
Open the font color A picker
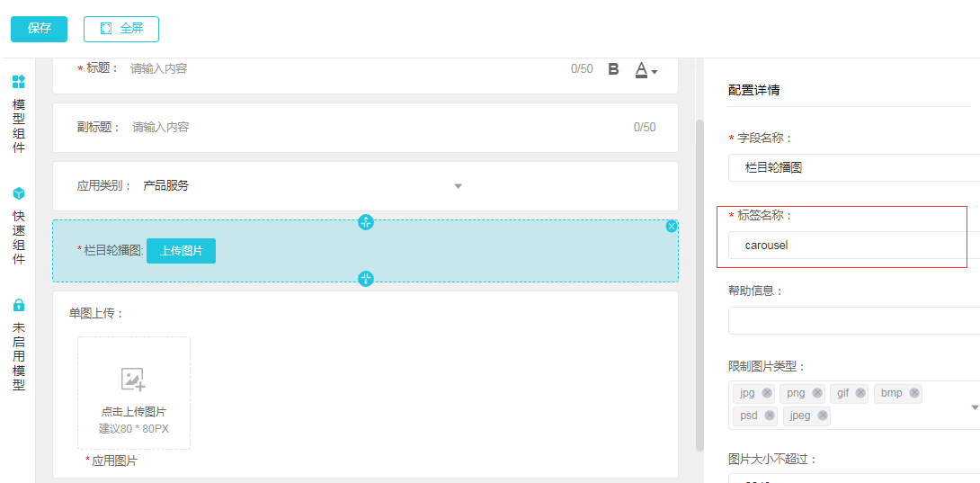(646, 69)
